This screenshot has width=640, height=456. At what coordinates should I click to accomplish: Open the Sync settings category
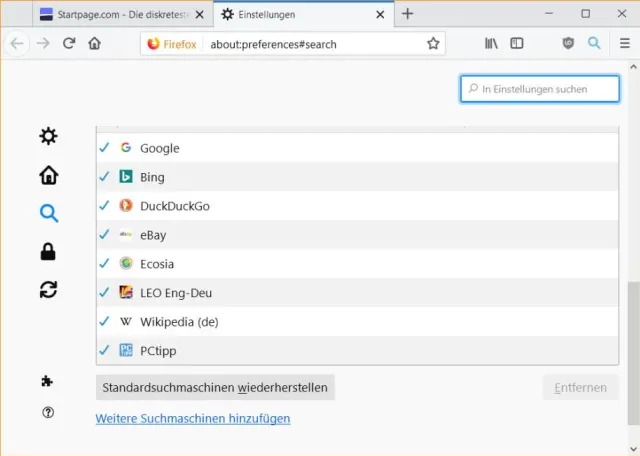[48, 290]
